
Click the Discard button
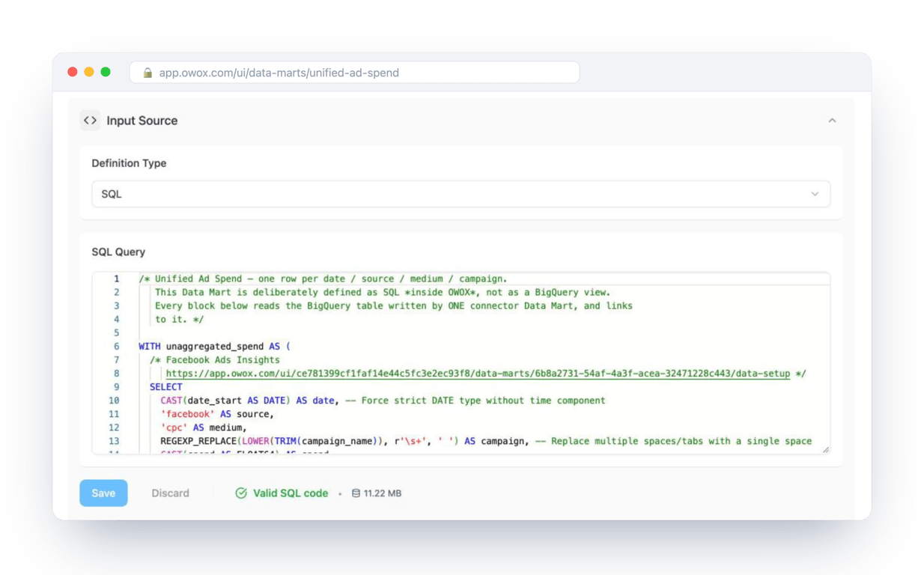coord(170,493)
